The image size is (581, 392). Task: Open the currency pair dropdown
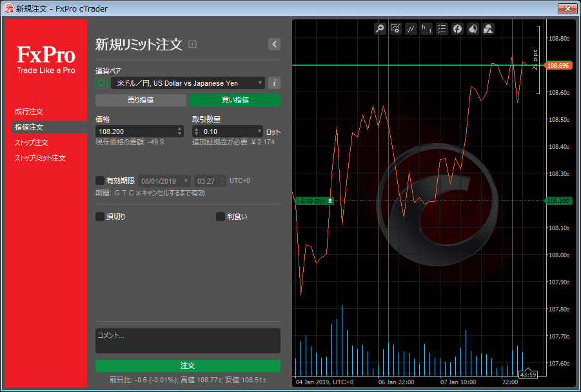(x=188, y=83)
